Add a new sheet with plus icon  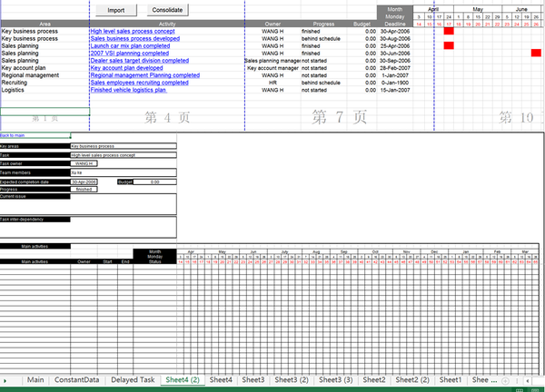[505, 381]
